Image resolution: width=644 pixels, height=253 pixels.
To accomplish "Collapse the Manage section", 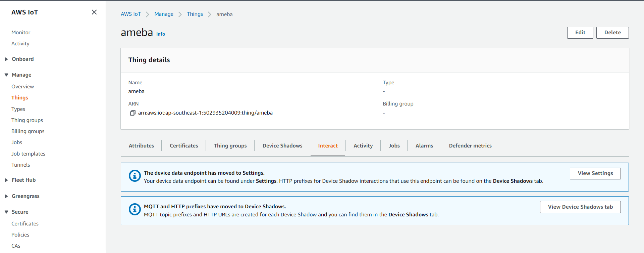I will click(x=6, y=75).
